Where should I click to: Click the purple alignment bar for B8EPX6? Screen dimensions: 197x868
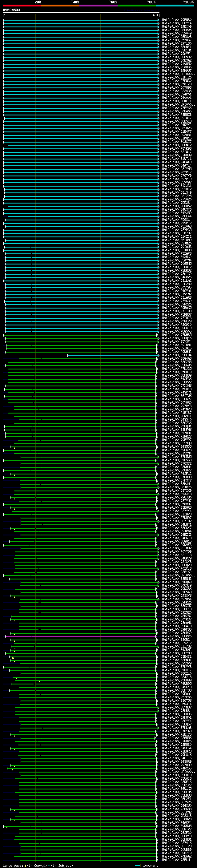pos(81,636)
